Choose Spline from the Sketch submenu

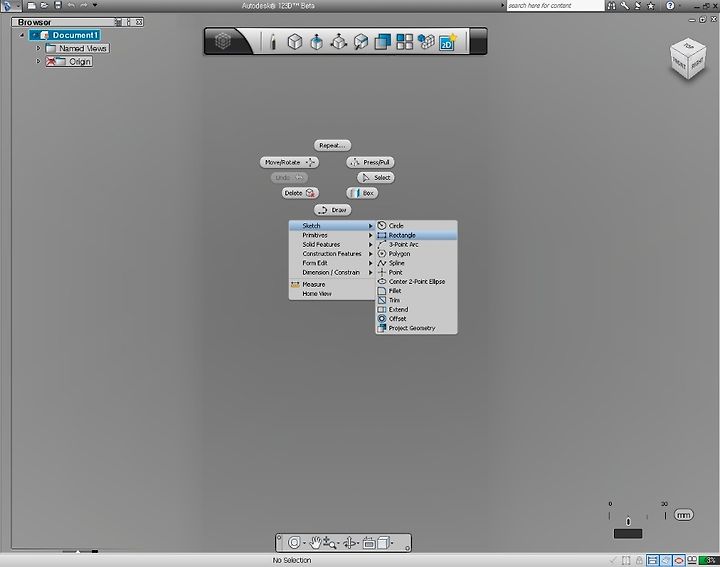click(416, 263)
